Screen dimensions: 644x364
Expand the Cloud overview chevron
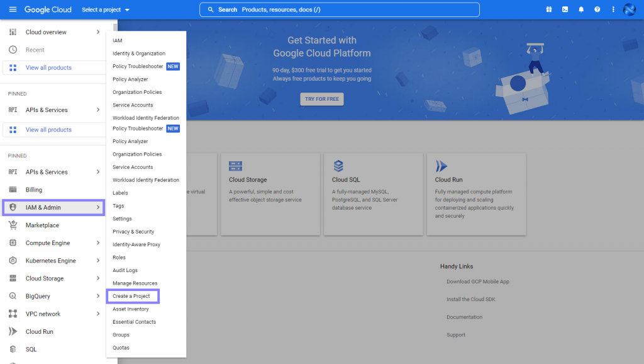pos(97,32)
